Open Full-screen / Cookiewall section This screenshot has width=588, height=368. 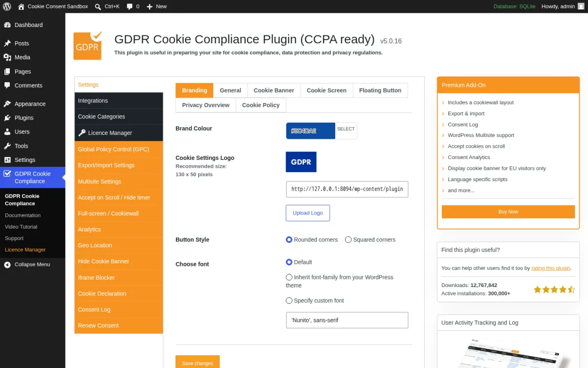[x=119, y=213]
